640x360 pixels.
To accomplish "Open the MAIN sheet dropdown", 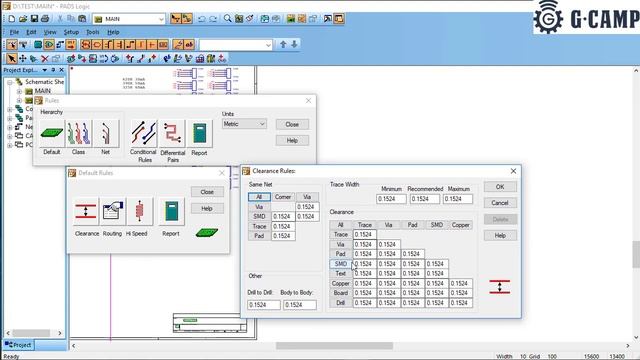I will coord(161,19).
